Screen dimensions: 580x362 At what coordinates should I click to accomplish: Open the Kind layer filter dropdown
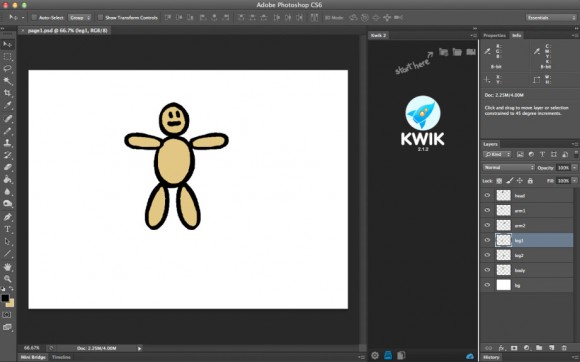pos(497,155)
